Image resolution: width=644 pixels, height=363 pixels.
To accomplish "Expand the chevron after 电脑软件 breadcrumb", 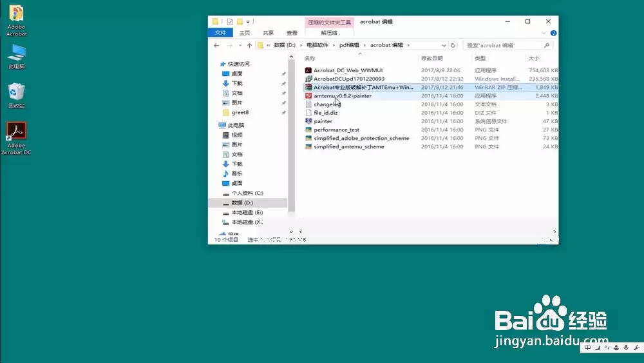I will pyautogui.click(x=334, y=45).
